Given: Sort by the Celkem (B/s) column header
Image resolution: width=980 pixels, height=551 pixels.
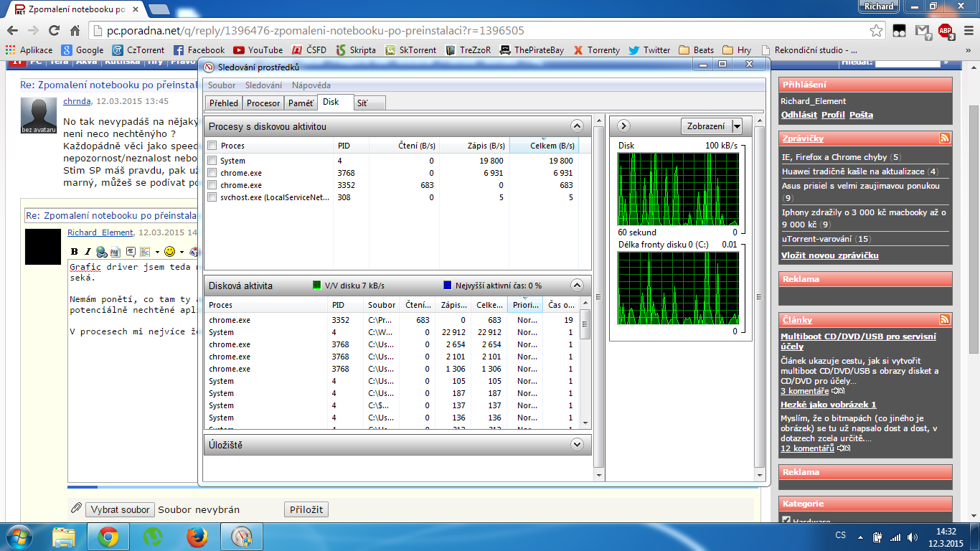Looking at the screenshot, I should [x=543, y=146].
